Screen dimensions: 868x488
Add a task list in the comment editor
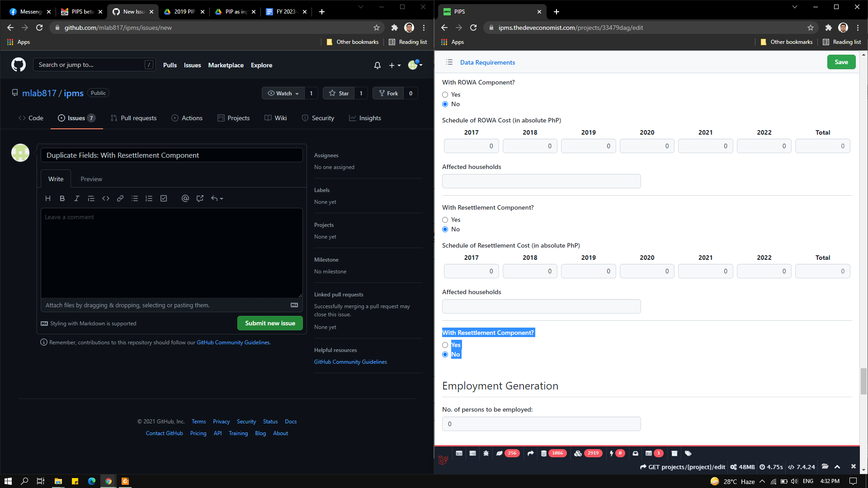tap(164, 198)
